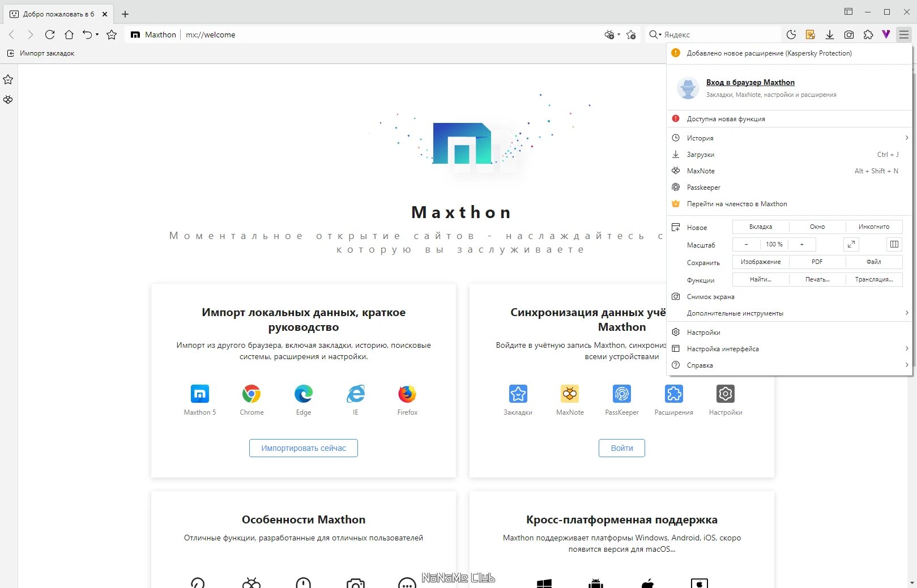Click 'Вход в браузер Maxthon' link
The height and width of the screenshot is (588, 917).
pos(750,82)
